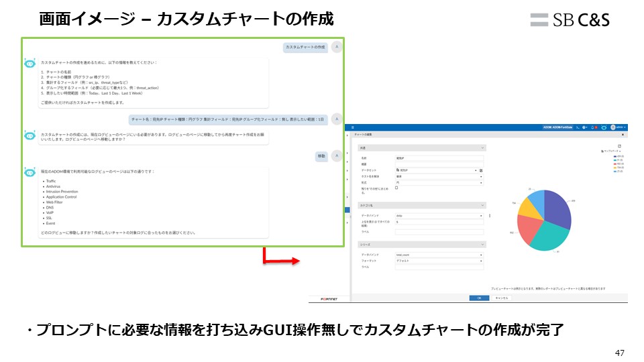Open the AI assistant robot icon in header
The height and width of the screenshot is (362, 644).
604,127
